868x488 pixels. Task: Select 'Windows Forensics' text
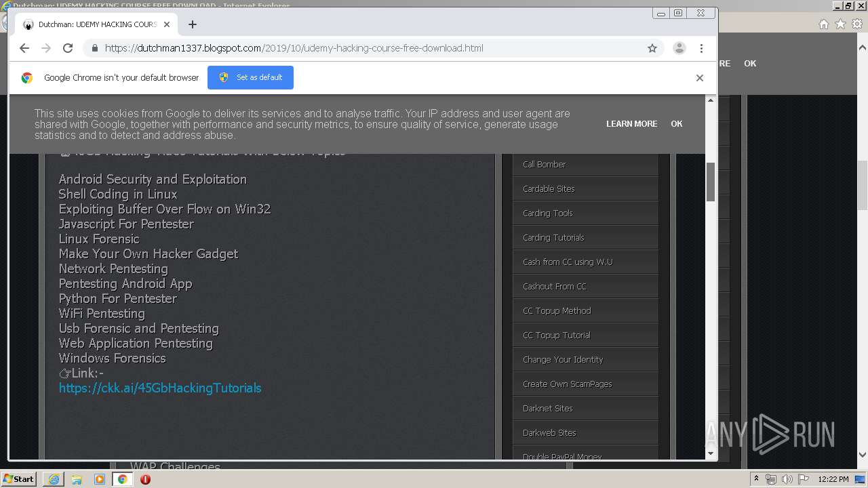coord(113,359)
